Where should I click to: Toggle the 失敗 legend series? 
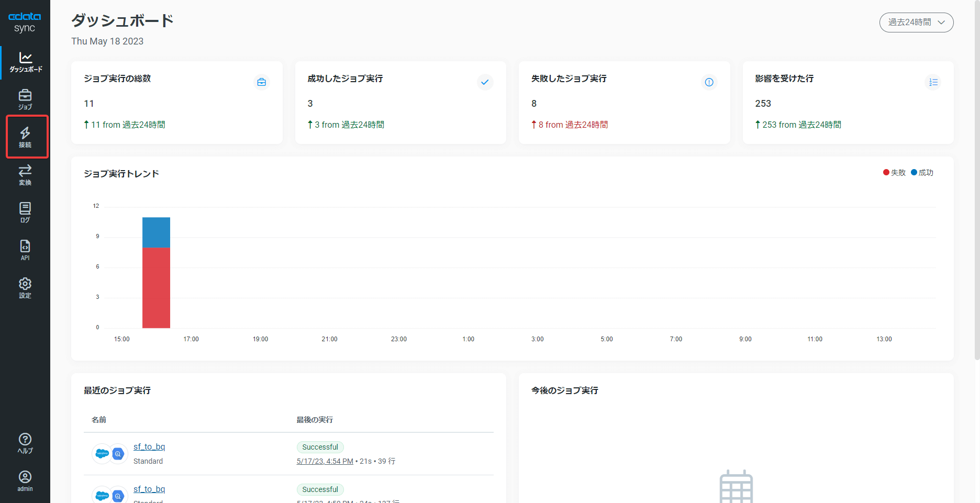(x=894, y=173)
